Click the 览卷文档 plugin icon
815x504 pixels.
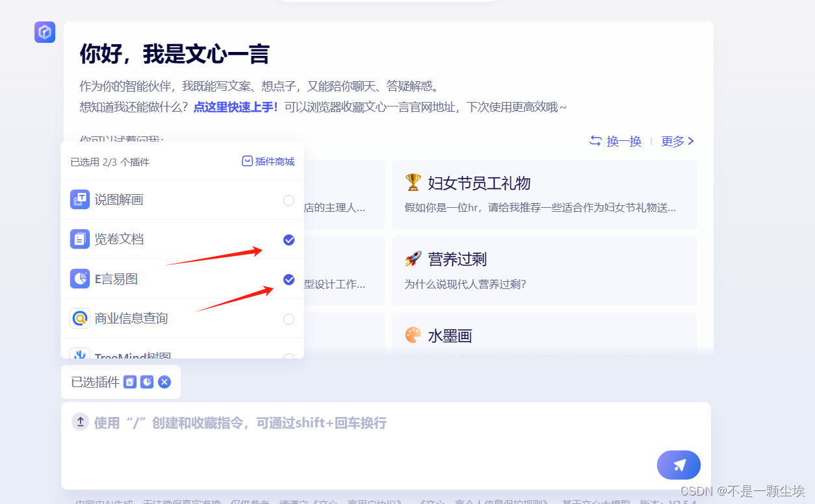80,239
